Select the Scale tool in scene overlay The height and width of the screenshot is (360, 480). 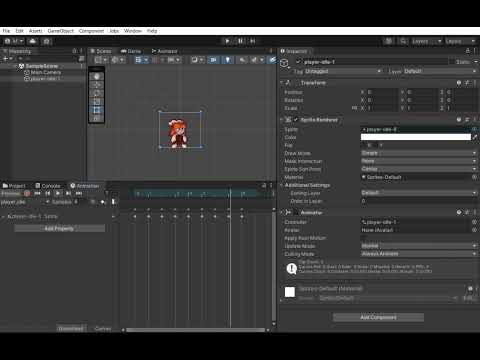[97, 101]
